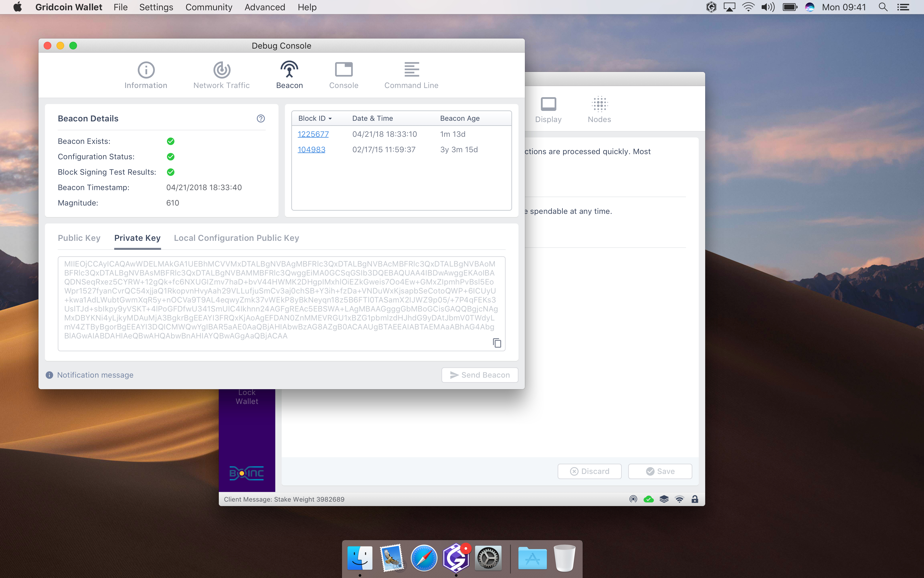Click the Discard button in the settings window
This screenshot has height=578, width=924.
click(589, 471)
